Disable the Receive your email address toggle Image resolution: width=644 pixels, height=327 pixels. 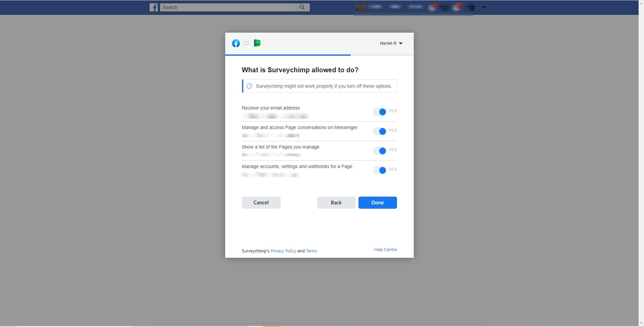click(x=380, y=112)
